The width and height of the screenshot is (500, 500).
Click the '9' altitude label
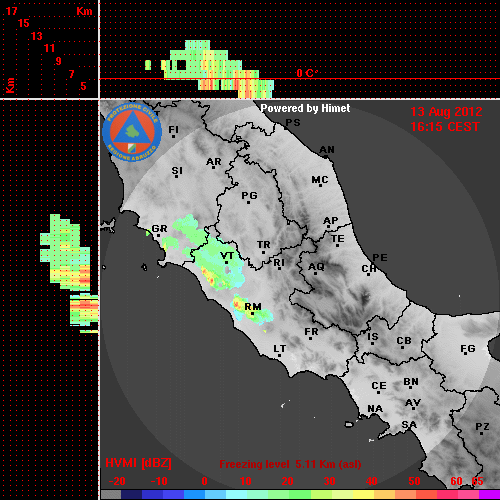59,61
